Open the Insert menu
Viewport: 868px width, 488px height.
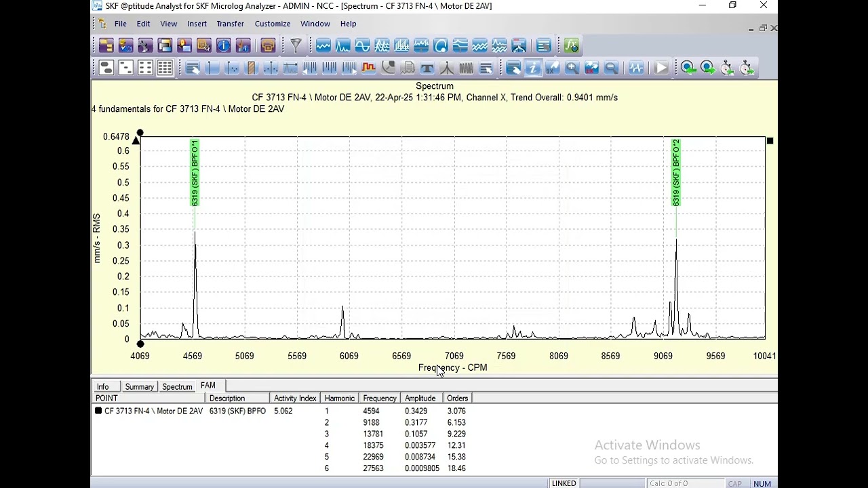(197, 24)
